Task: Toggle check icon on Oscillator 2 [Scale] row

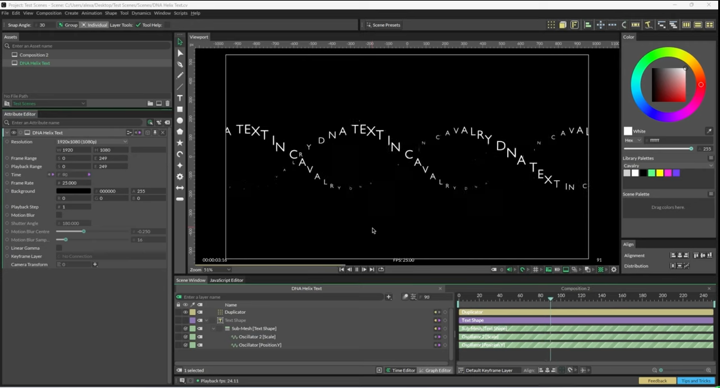Action: click(186, 337)
